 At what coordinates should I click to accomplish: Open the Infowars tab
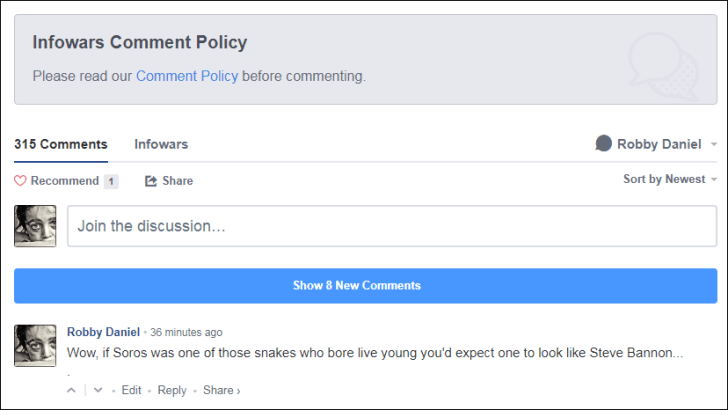point(161,144)
